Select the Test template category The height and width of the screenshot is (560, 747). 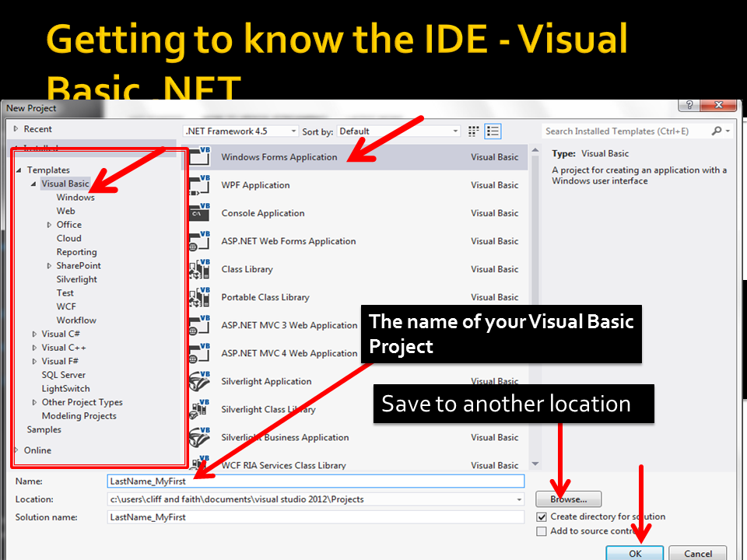pyautogui.click(x=65, y=293)
